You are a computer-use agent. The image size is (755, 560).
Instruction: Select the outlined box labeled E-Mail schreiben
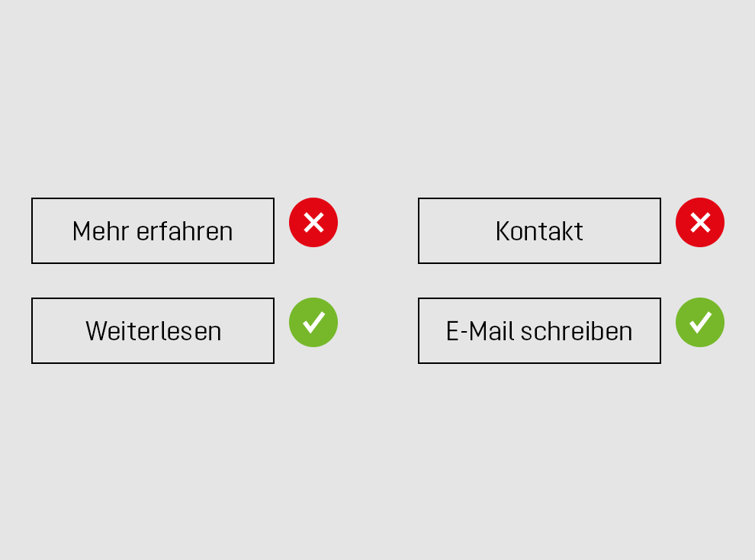(x=539, y=331)
